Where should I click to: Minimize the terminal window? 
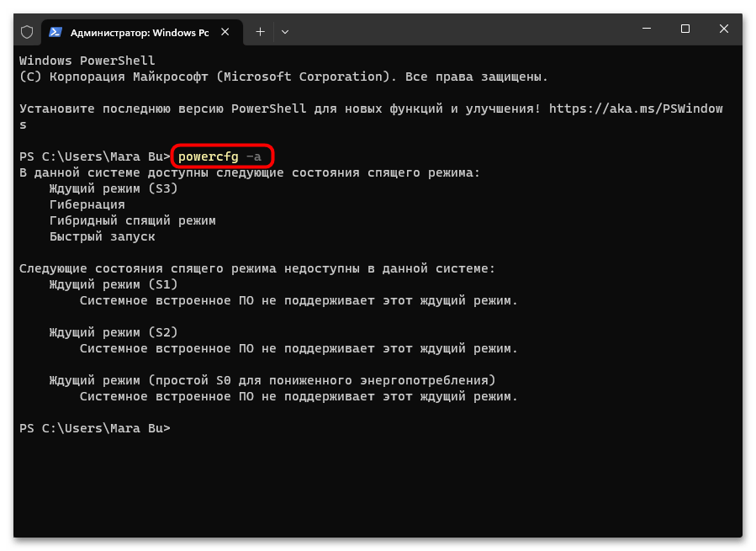(x=647, y=29)
